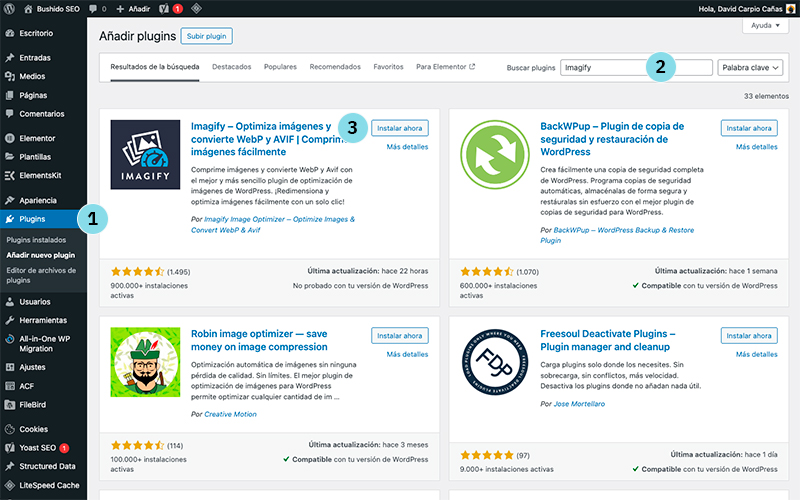Image resolution: width=800 pixels, height=500 pixels.
Task: Open Más detalles for Robin image optimizer
Action: pos(407,354)
